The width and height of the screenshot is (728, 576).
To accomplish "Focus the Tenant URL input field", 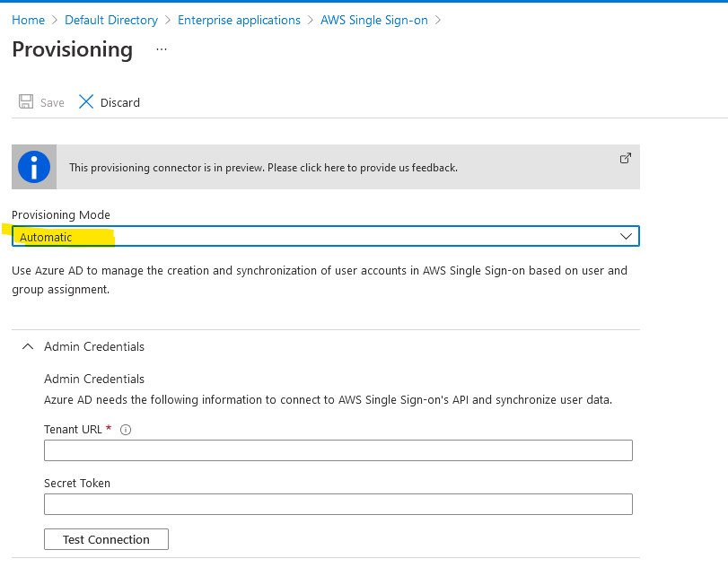I will (x=338, y=450).
